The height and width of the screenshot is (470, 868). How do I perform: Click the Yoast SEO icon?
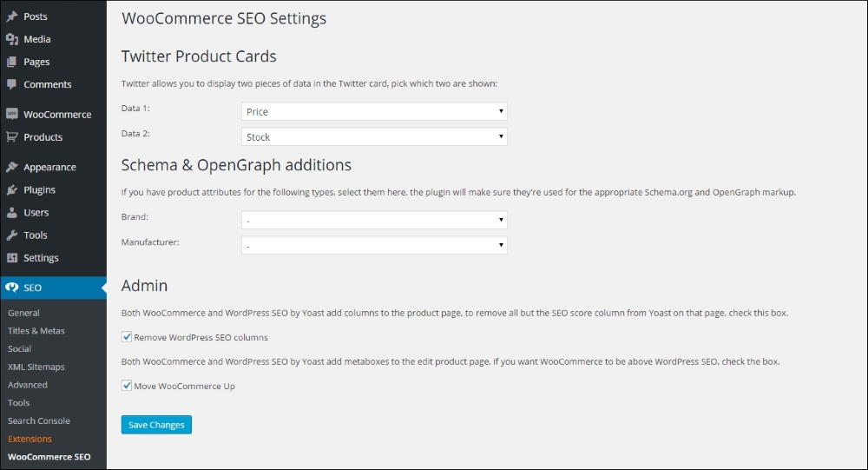pos(11,288)
